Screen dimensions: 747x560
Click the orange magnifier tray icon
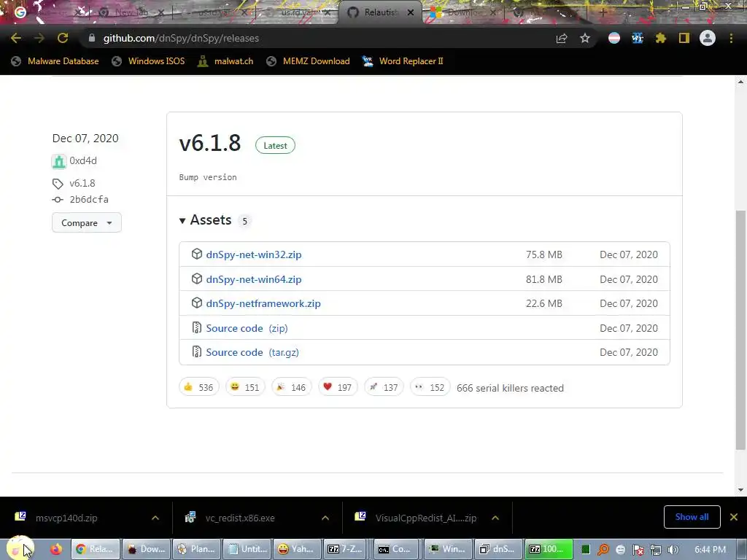point(603,550)
